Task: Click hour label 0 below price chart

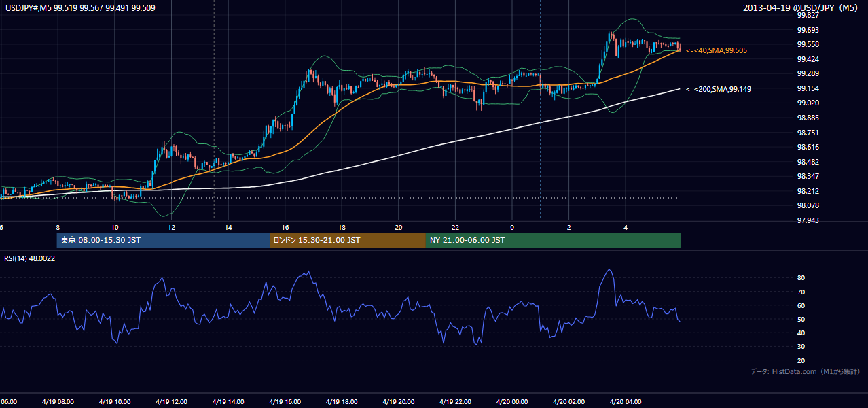Action: tap(512, 227)
